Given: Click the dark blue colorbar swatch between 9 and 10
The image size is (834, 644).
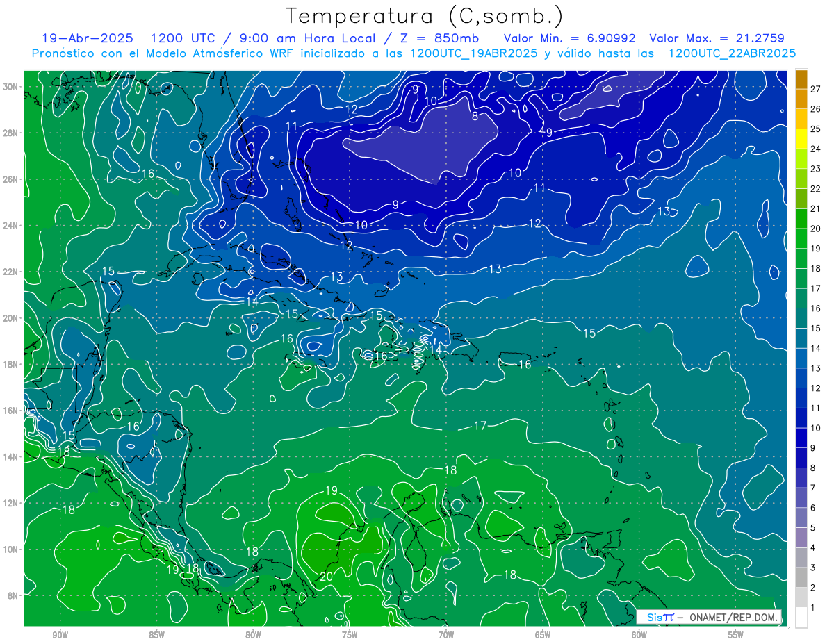Looking at the screenshot, I should click(x=801, y=438).
